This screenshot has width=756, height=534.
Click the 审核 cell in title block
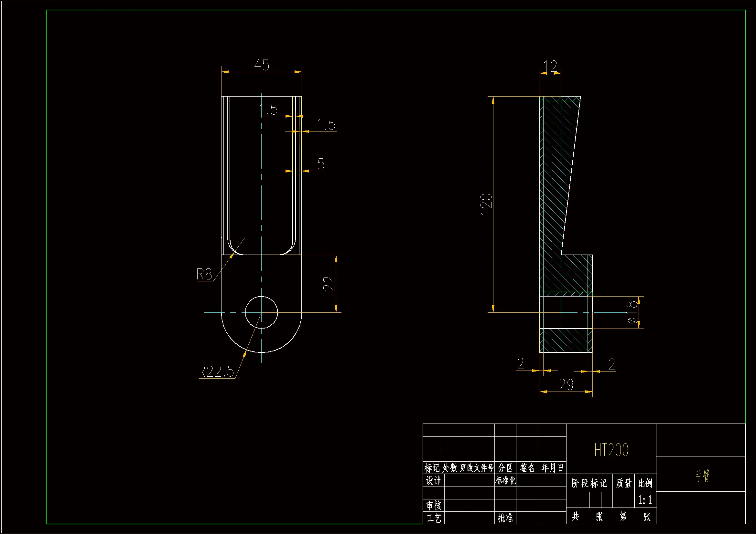[x=433, y=505]
